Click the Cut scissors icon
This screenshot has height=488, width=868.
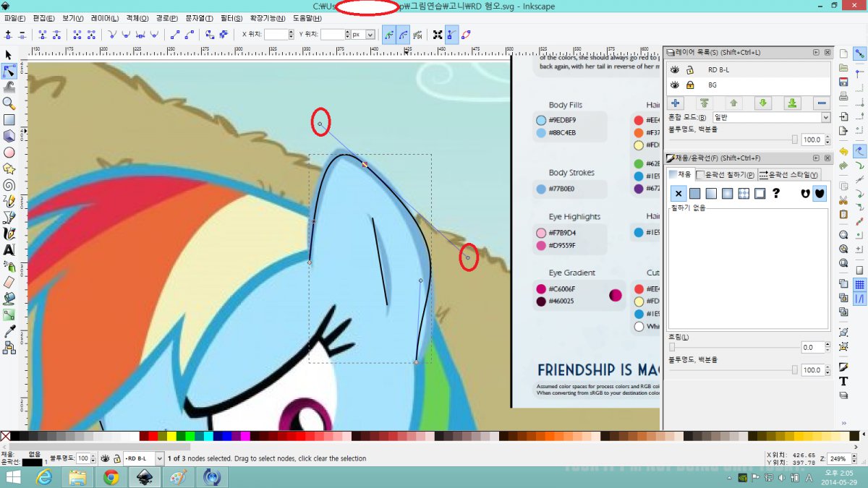point(843,200)
